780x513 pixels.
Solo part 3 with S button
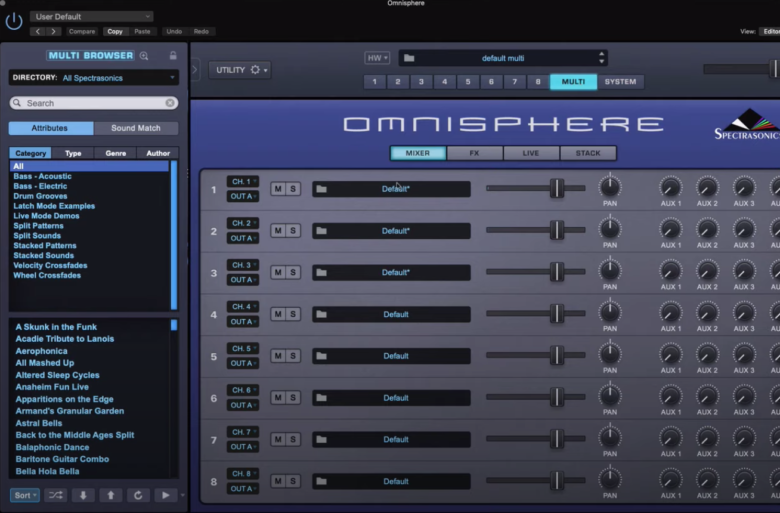(x=293, y=273)
